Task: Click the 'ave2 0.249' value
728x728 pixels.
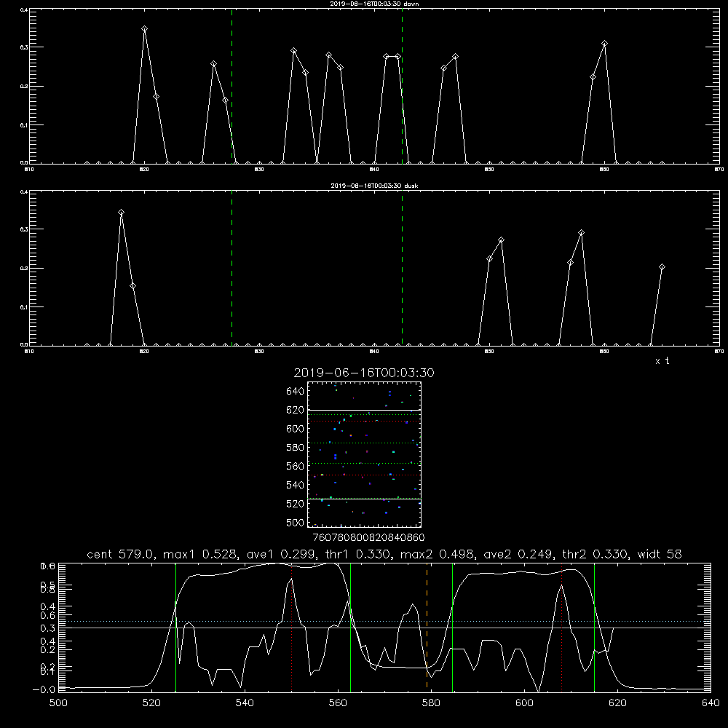Action: [x=519, y=554]
